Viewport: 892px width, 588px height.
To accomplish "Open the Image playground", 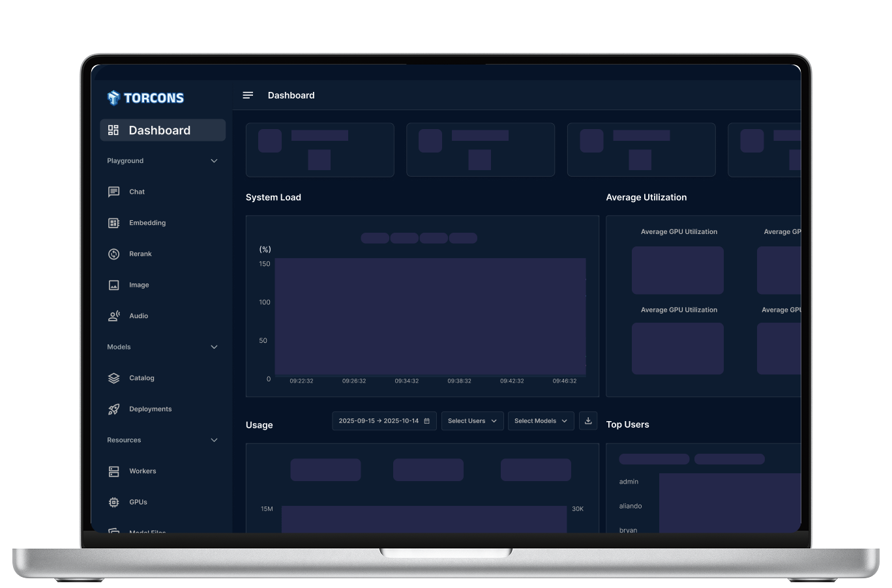I will click(x=139, y=285).
